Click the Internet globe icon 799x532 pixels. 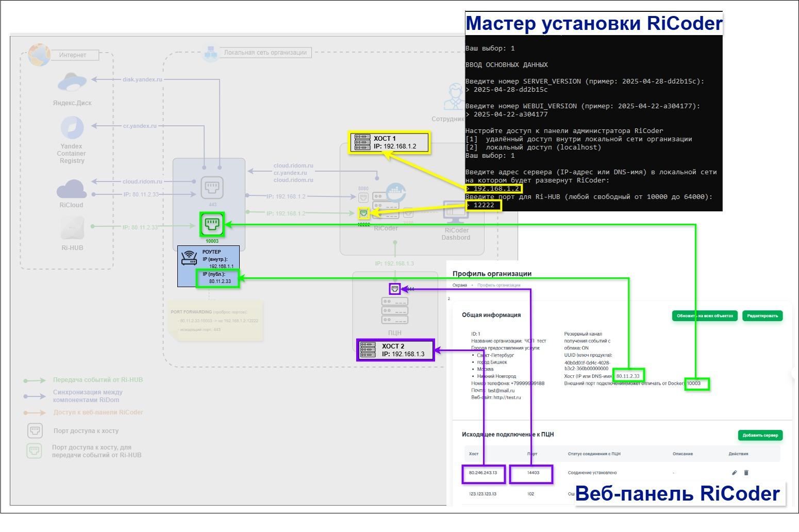39,55
